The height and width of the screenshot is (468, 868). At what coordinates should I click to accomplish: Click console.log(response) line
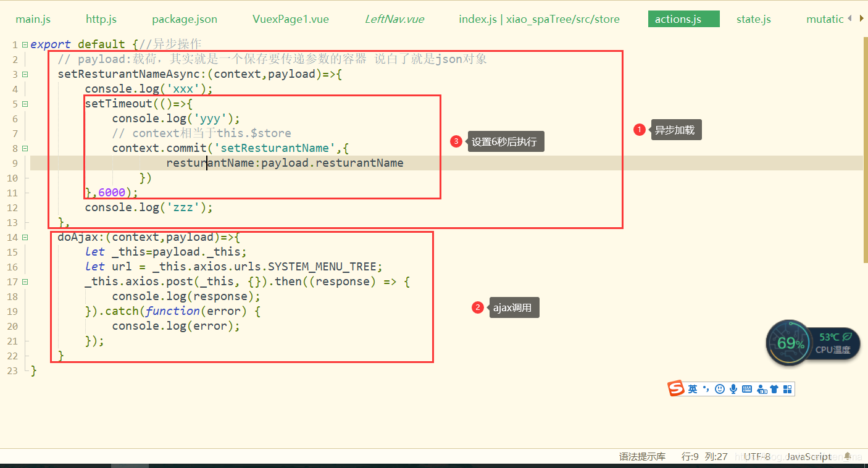pyautogui.click(x=186, y=296)
